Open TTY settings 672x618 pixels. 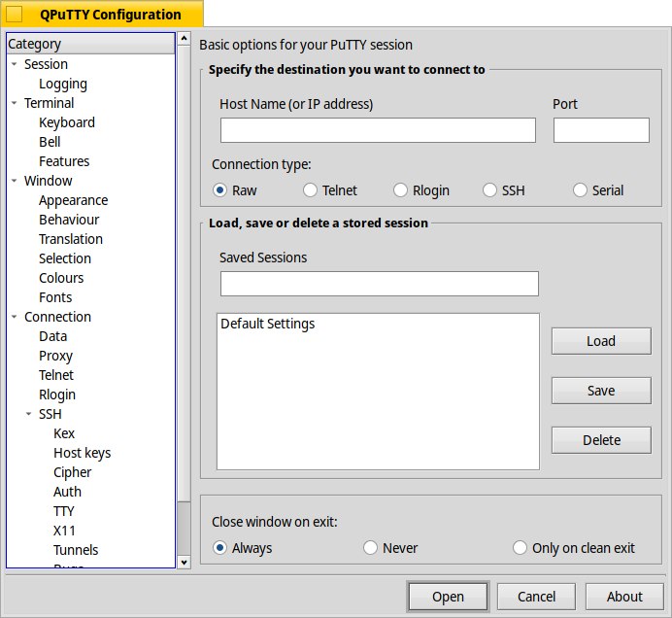[x=64, y=511]
